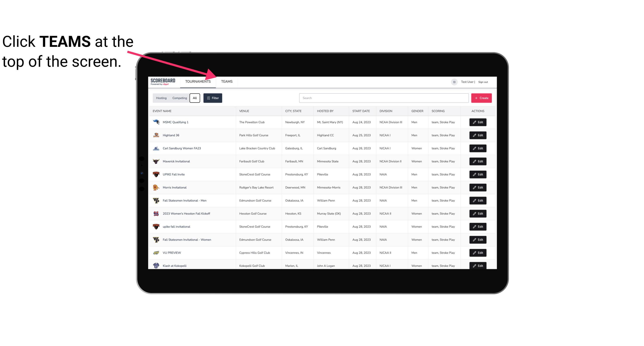
Task: Expand the Filter dropdown options
Action: pos(213,98)
